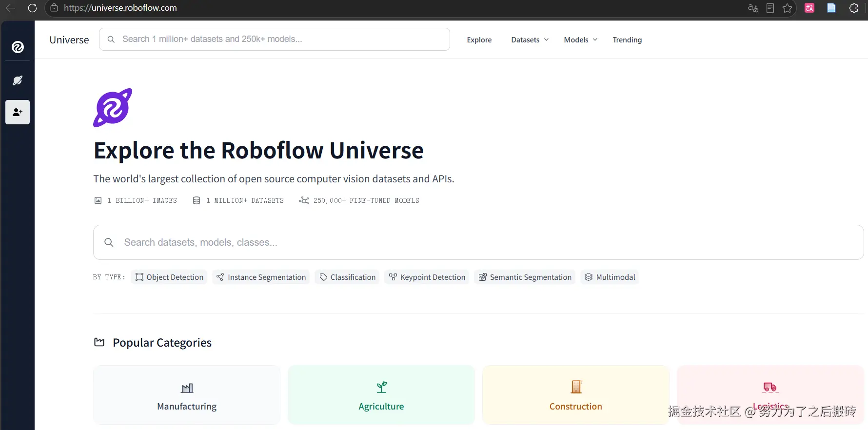Click the model icon beside 250,000+ FINE-TUNED MODELS
The height and width of the screenshot is (430, 868).
pyautogui.click(x=304, y=200)
